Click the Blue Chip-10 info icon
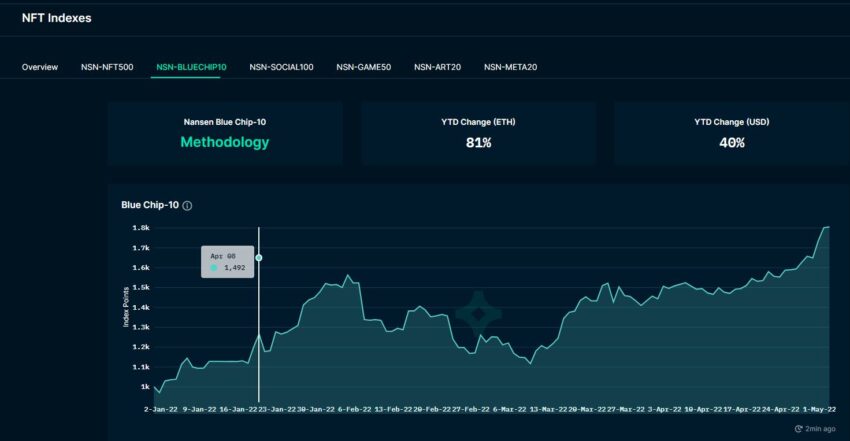The width and height of the screenshot is (850, 441). click(x=187, y=205)
